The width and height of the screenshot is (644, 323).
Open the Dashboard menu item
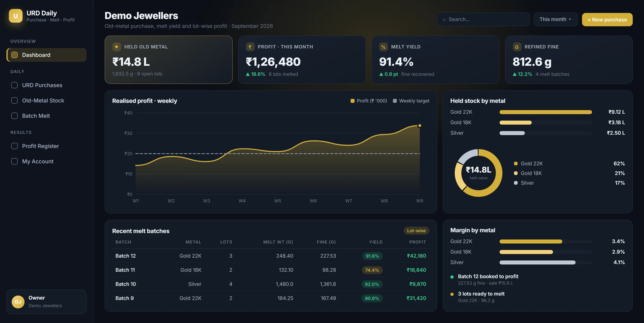pos(47,55)
